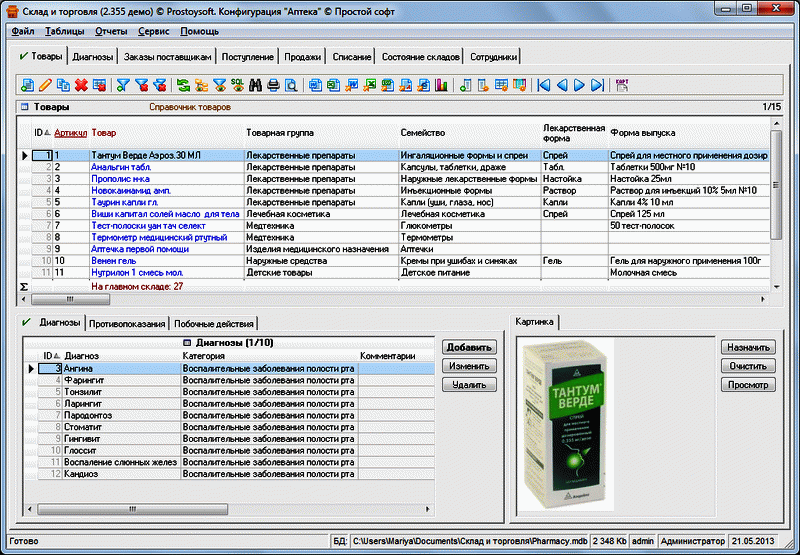Click the printer icon in toolbar
The height and width of the screenshot is (555, 800).
[273, 86]
